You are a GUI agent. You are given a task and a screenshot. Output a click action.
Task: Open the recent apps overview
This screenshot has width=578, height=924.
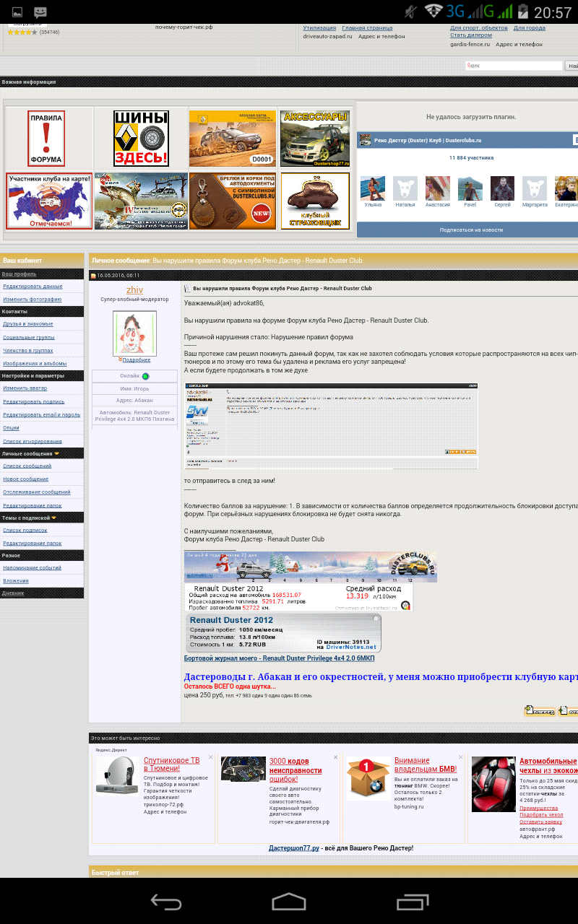point(413,902)
